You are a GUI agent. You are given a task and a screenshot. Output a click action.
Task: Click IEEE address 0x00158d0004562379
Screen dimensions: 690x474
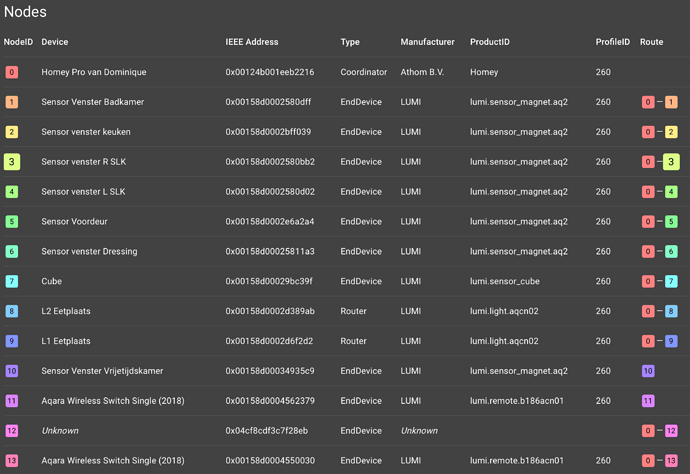point(270,401)
